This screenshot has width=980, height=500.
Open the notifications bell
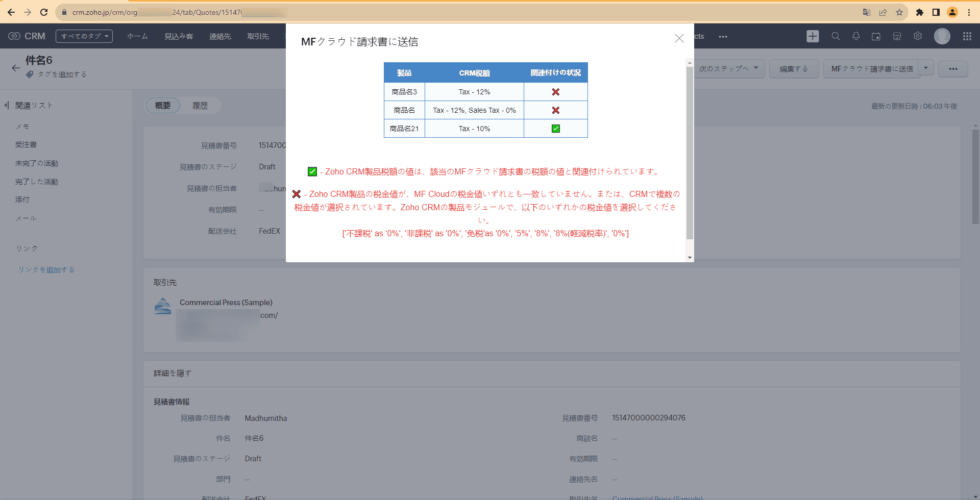856,36
